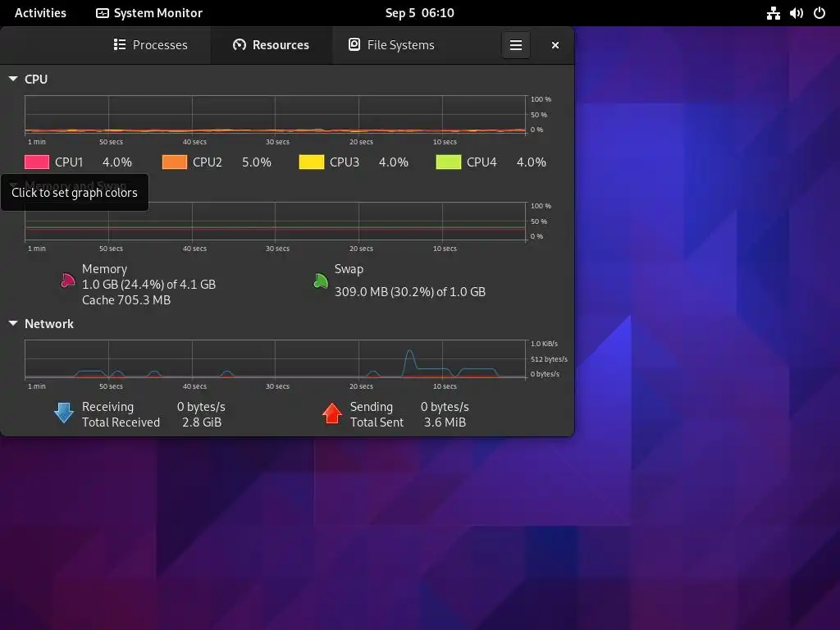The width and height of the screenshot is (840, 630).
Task: Click swap usage '309.0 MB (30.2%) of 1.0 GB'
Action: (410, 292)
